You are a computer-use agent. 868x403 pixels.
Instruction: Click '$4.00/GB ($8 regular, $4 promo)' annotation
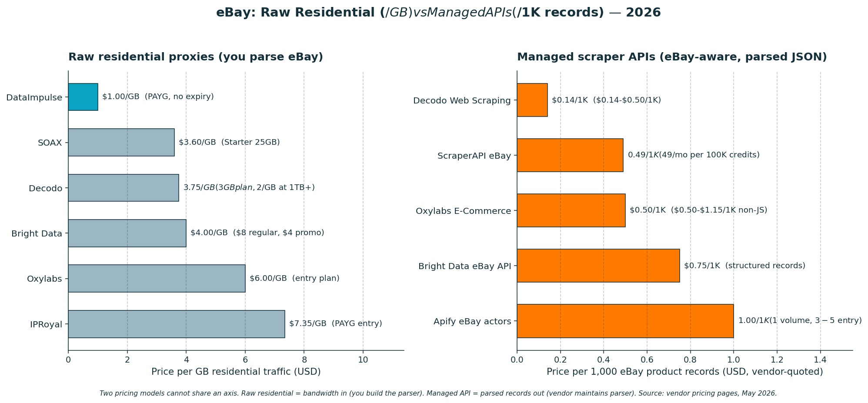tap(257, 233)
